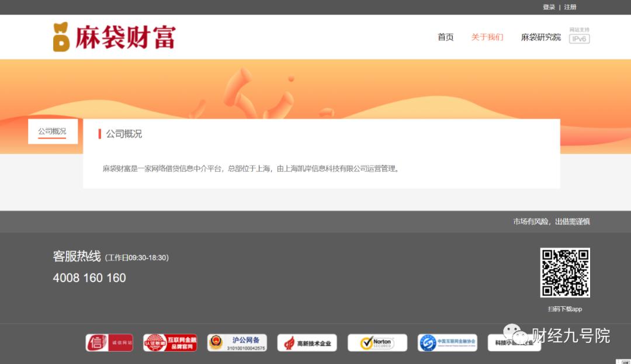This screenshot has height=364, width=631.
Task: Click the 互联网金融品牌官网 red seal badge
Action: (169, 342)
